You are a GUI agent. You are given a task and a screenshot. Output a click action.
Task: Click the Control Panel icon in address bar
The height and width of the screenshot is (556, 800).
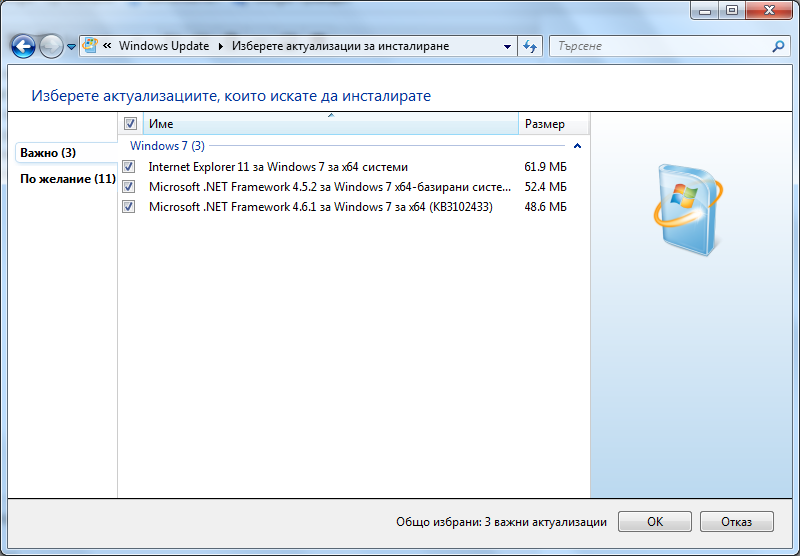click(x=90, y=45)
